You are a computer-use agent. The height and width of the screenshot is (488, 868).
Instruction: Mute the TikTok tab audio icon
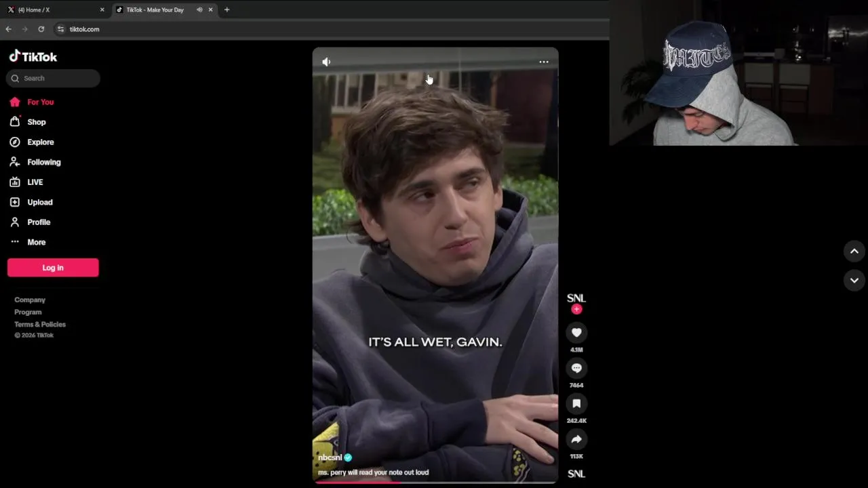coord(199,9)
